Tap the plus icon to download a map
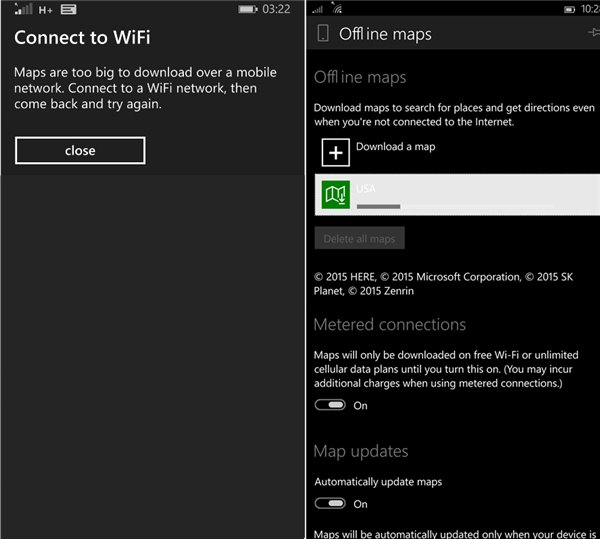Image resolution: width=600 pixels, height=539 pixels. point(335,153)
